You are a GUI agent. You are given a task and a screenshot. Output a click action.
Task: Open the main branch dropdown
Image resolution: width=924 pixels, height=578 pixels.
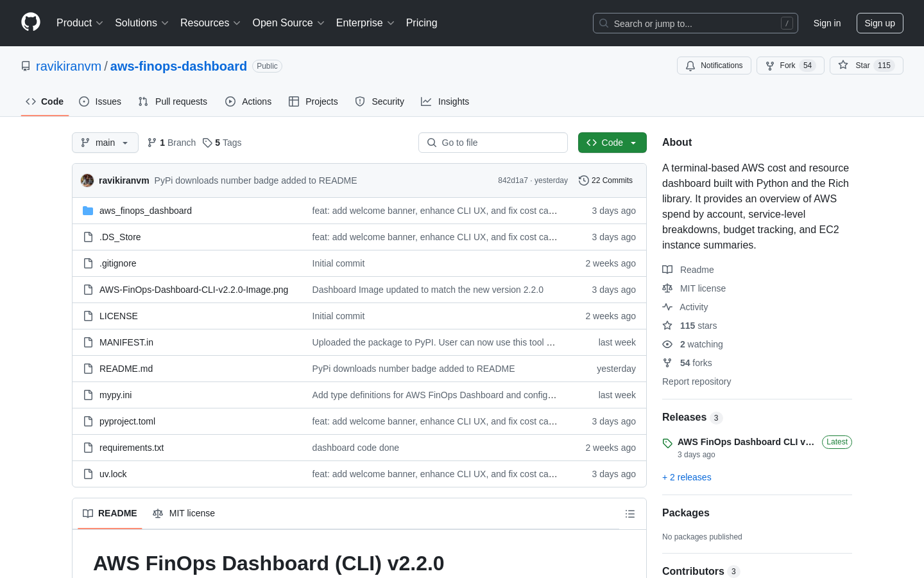coord(105,143)
